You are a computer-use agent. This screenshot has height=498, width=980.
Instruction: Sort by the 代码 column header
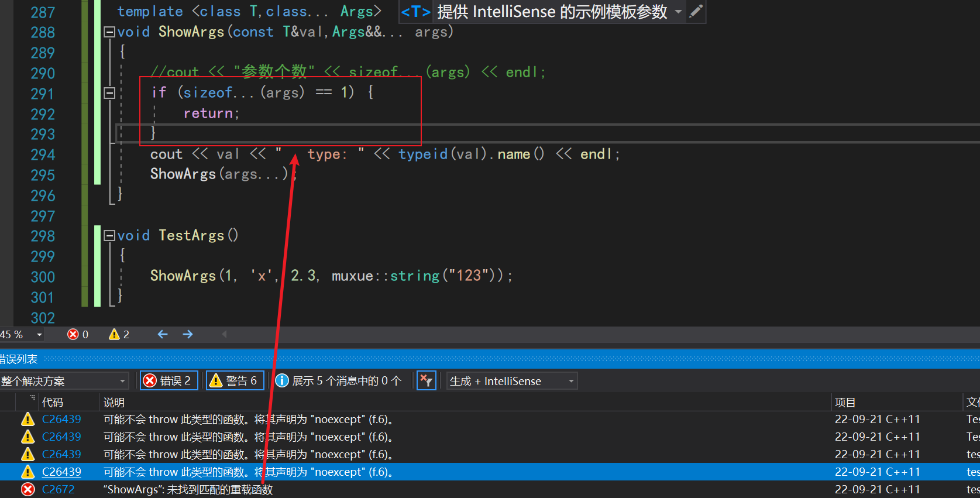click(53, 403)
